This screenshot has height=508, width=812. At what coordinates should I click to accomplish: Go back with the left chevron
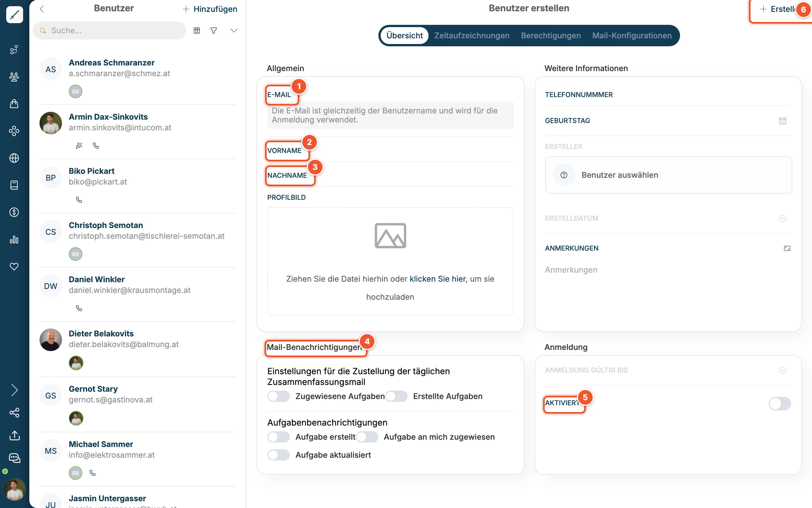[x=42, y=9]
